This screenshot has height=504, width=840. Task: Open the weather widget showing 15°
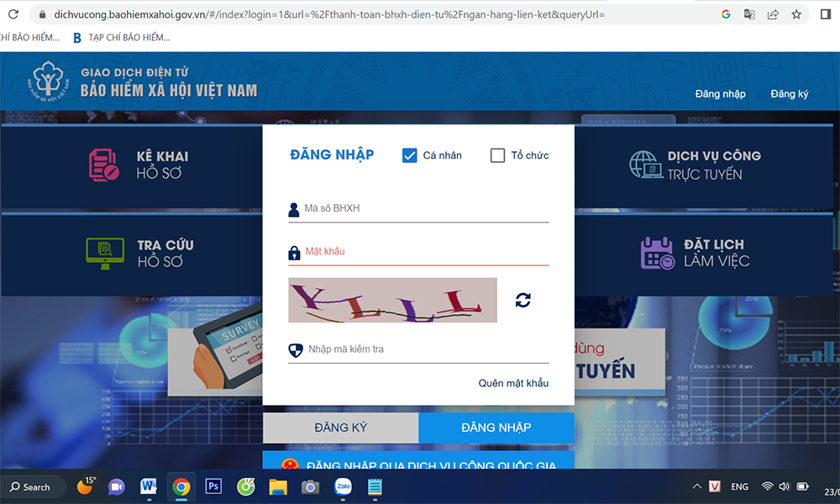coord(87,485)
